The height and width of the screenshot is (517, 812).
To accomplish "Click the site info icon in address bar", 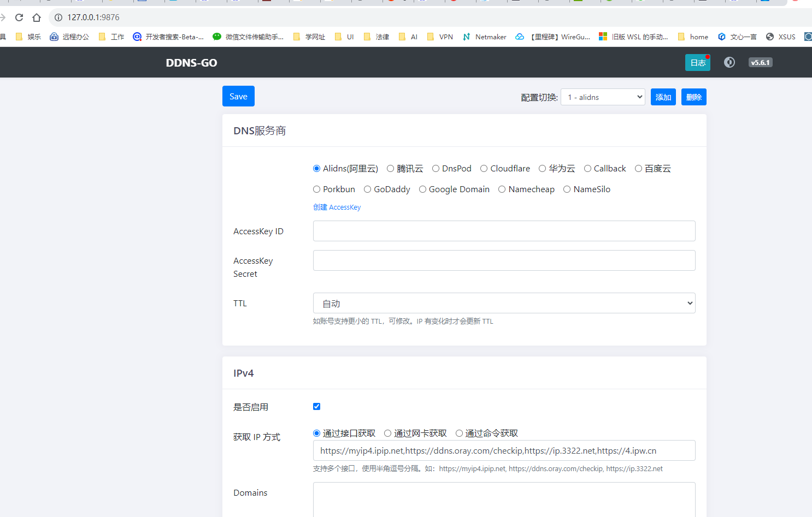I will pyautogui.click(x=58, y=17).
